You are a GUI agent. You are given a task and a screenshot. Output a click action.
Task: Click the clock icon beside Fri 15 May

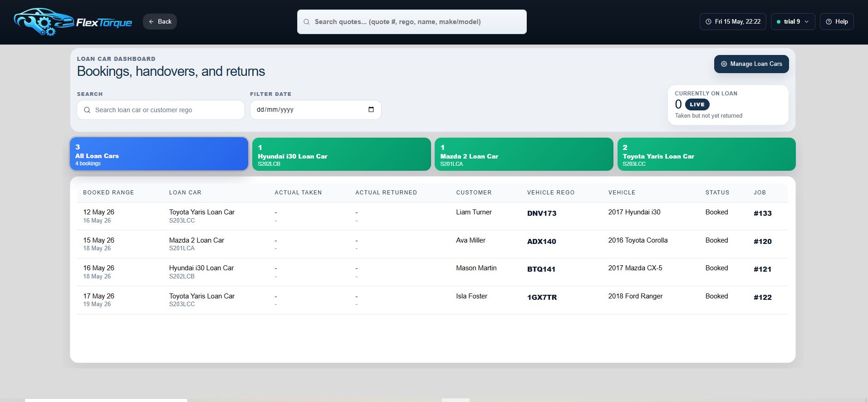(708, 21)
